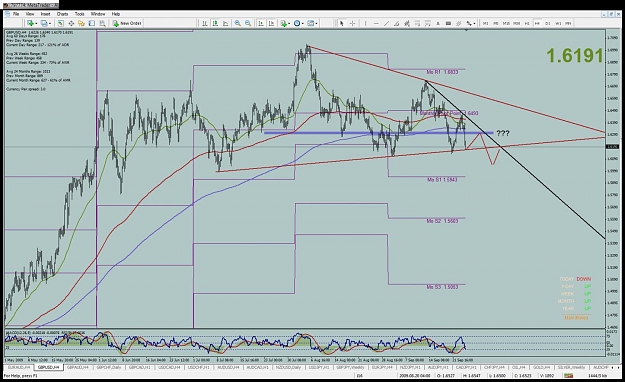Toggle the Market Watch window icon
This screenshot has height=382, width=625.
61,24
